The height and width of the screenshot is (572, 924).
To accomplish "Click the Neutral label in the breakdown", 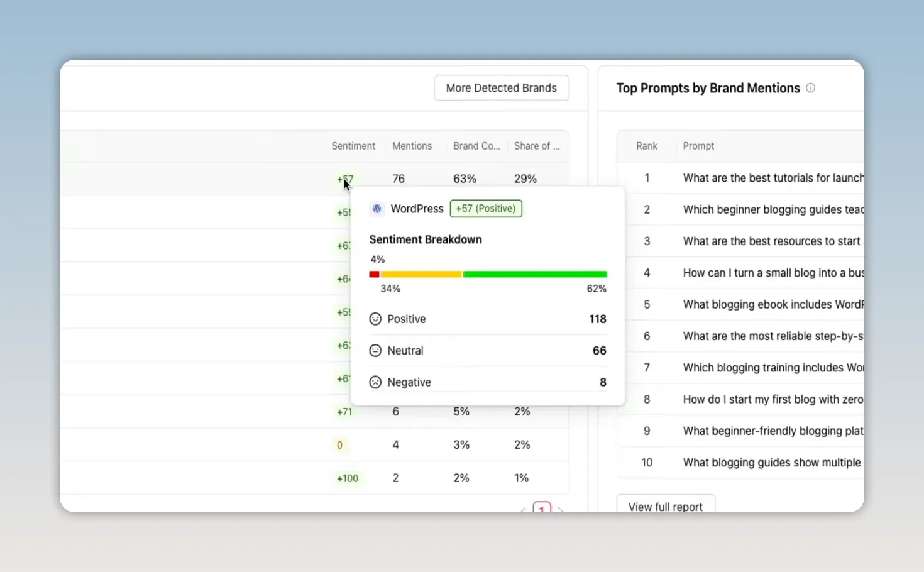I will [405, 350].
